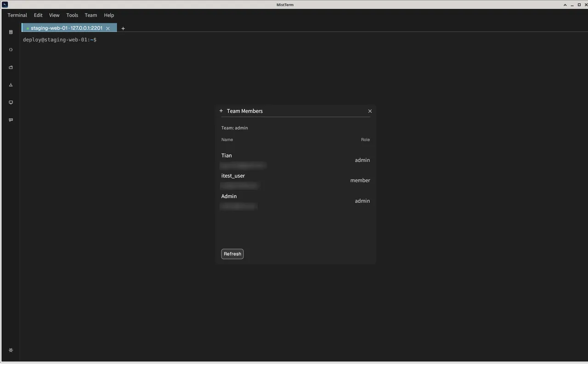Minimize the MistTerm window

pyautogui.click(x=572, y=5)
